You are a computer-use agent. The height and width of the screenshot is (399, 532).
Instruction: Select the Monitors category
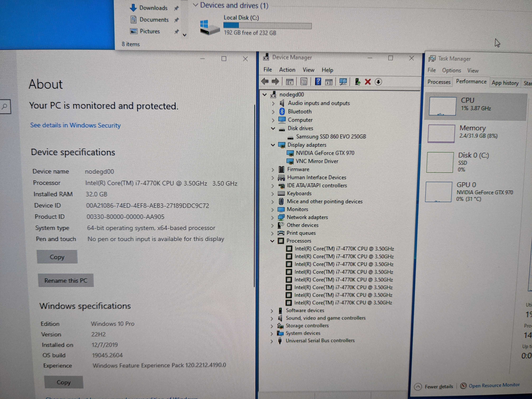point(298,209)
